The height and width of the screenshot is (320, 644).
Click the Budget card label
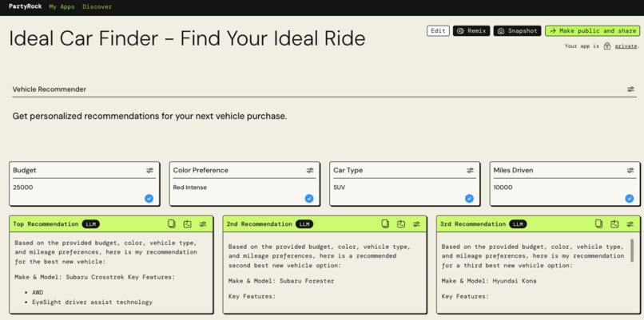(25, 170)
